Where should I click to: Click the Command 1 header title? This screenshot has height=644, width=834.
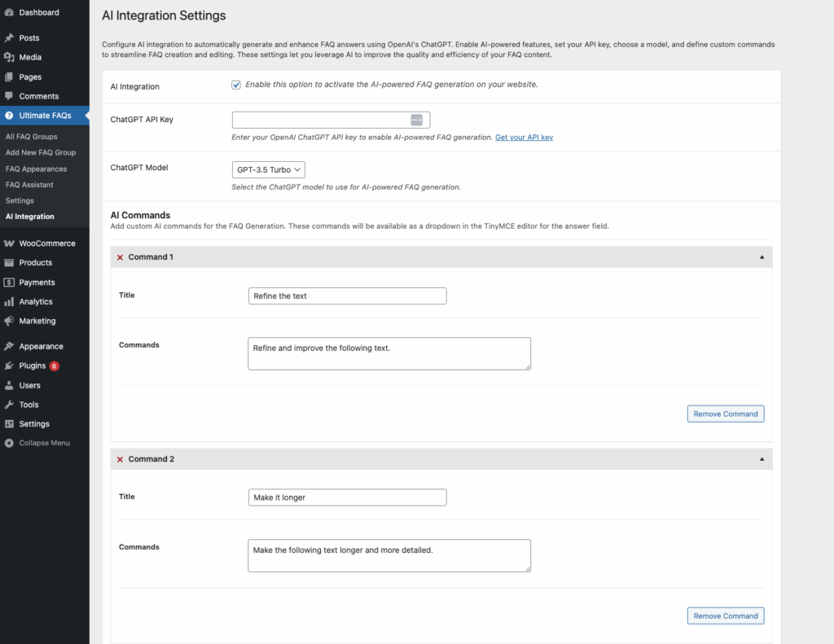click(x=151, y=256)
